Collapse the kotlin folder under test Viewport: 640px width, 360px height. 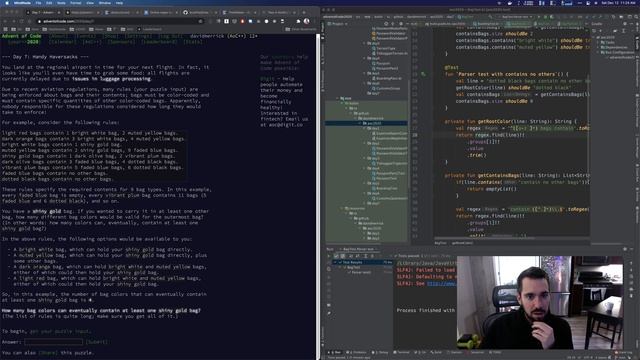[x=342, y=103]
